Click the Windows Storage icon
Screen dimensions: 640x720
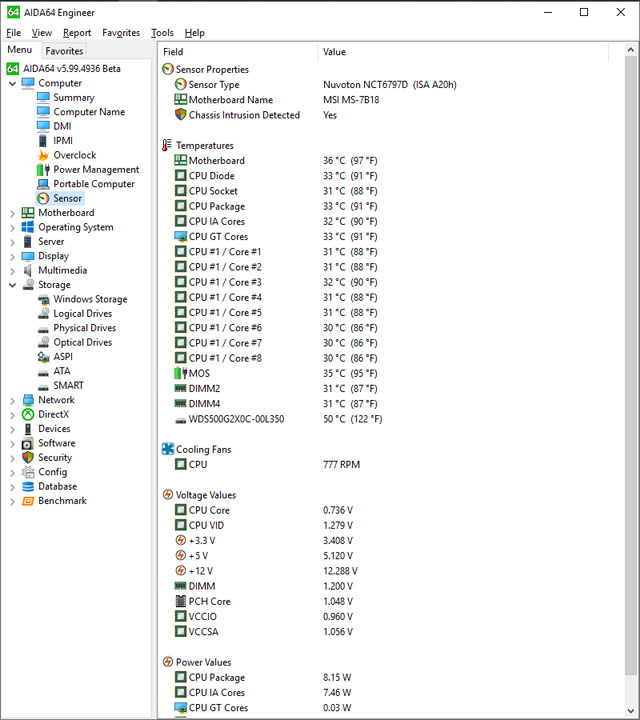click(x=44, y=300)
